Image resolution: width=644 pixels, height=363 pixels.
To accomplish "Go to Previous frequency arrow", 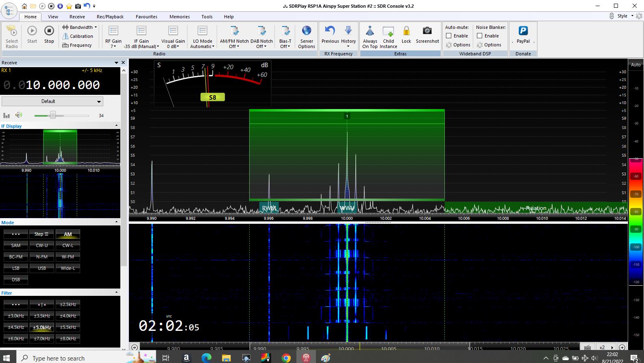I will [330, 31].
